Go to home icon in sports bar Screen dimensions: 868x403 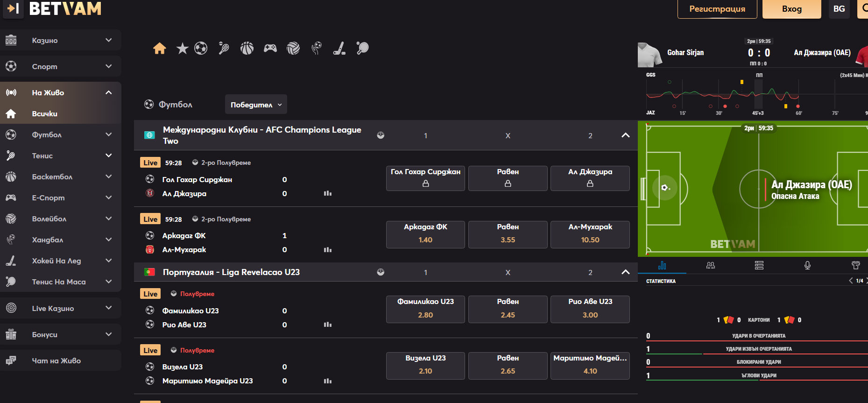(x=160, y=48)
